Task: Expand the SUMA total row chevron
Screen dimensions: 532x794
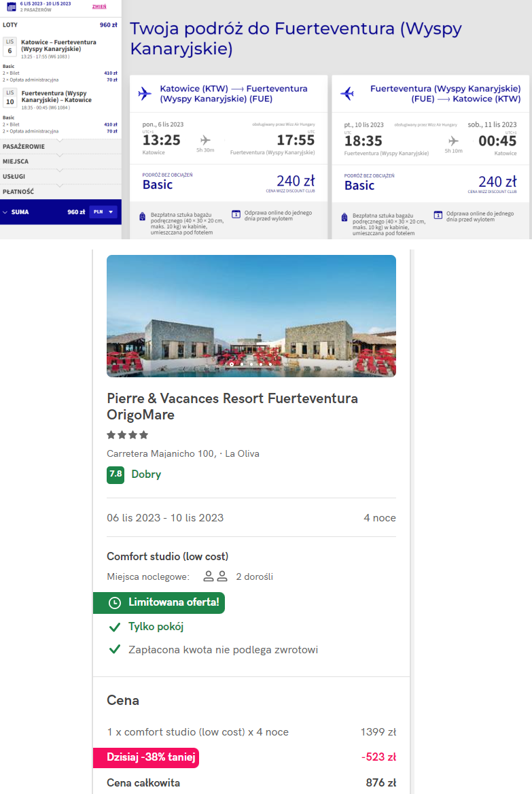Action: (x=5, y=212)
